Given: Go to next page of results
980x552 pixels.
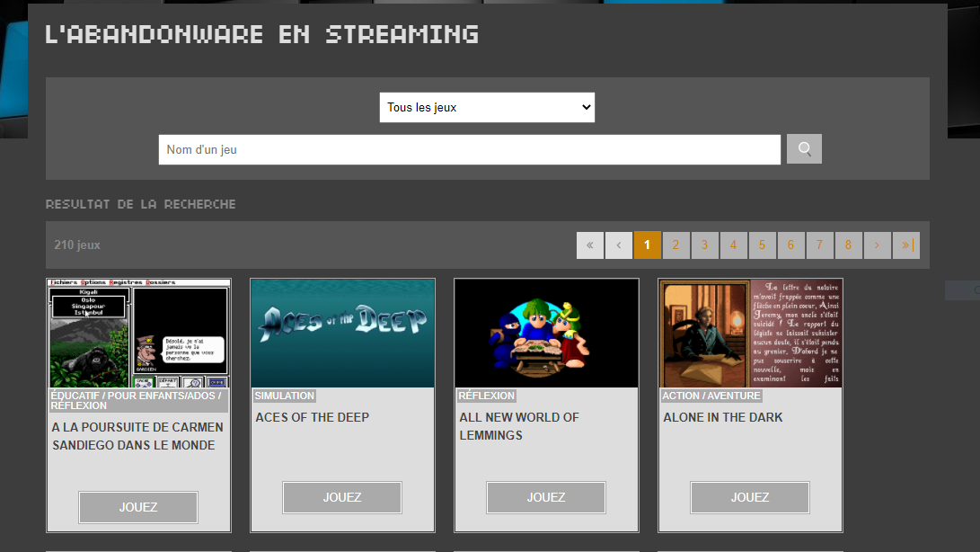Looking at the screenshot, I should 877,245.
